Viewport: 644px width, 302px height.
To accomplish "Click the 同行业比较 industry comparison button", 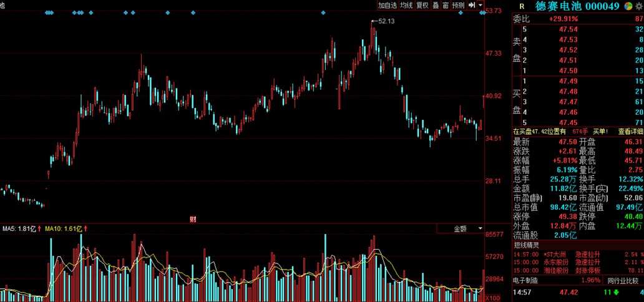I will tap(623, 280).
